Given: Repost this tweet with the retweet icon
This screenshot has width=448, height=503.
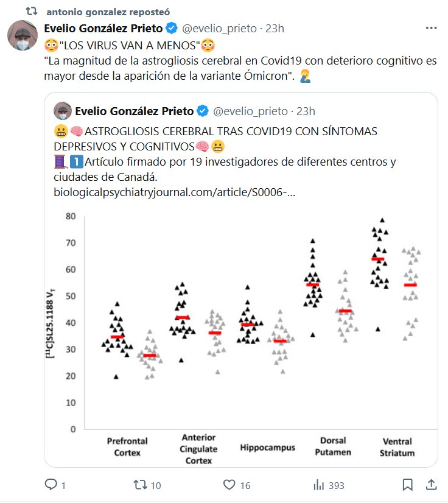Looking at the screenshot, I should point(140,485).
